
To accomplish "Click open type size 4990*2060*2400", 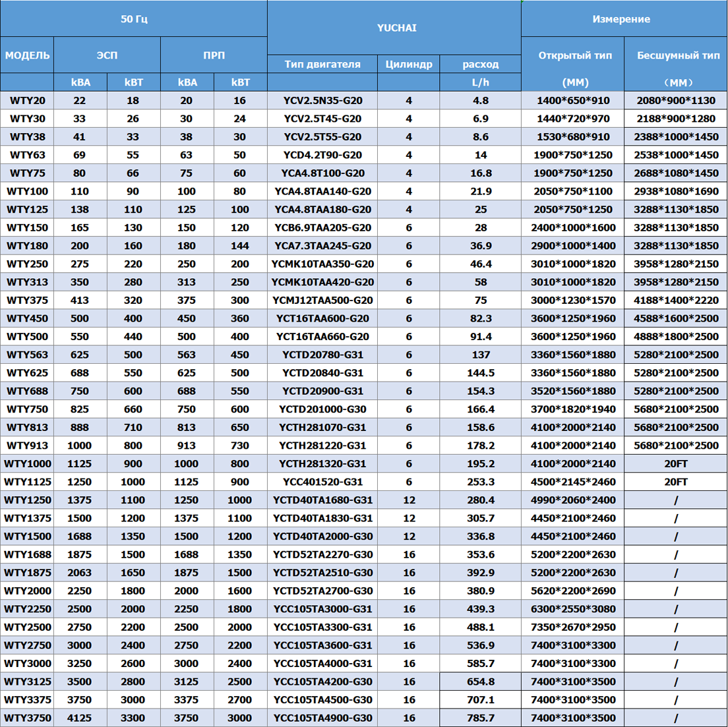I will point(573,500).
